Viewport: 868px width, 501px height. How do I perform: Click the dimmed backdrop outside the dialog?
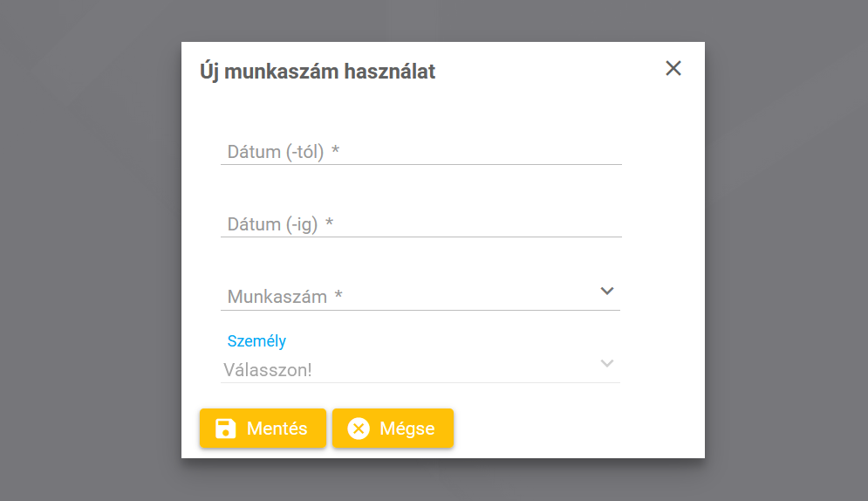pyautogui.click(x=87, y=262)
